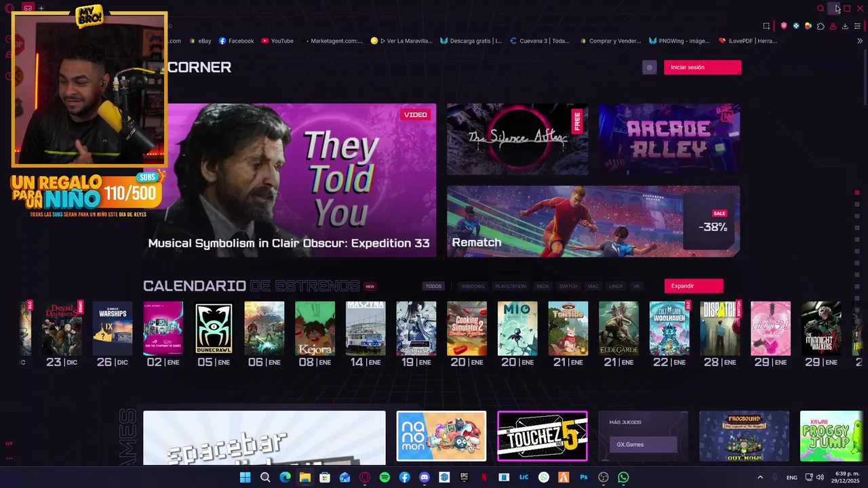Open the Kawaii Froggy Jump tile
This screenshot has width=868, height=488.
point(831,436)
